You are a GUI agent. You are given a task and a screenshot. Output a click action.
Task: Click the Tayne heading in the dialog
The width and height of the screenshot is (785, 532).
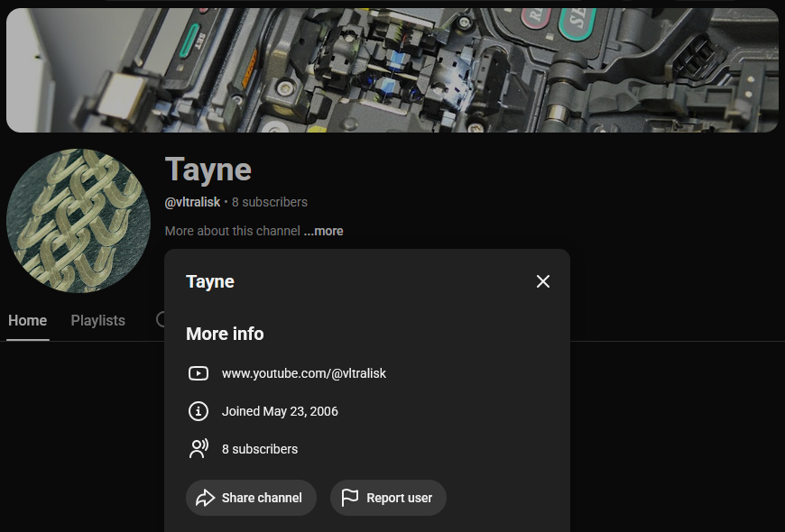pyautogui.click(x=209, y=281)
